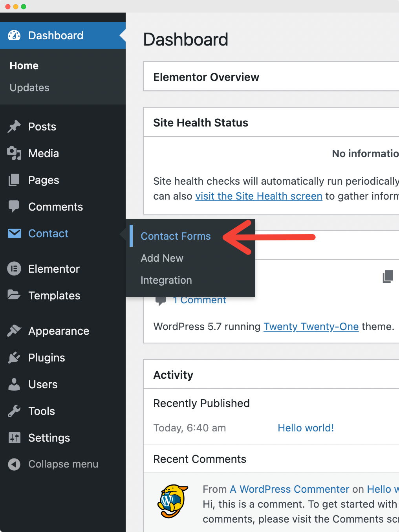Click the Plugins plug icon
This screenshot has width=399, height=532.
(14, 358)
